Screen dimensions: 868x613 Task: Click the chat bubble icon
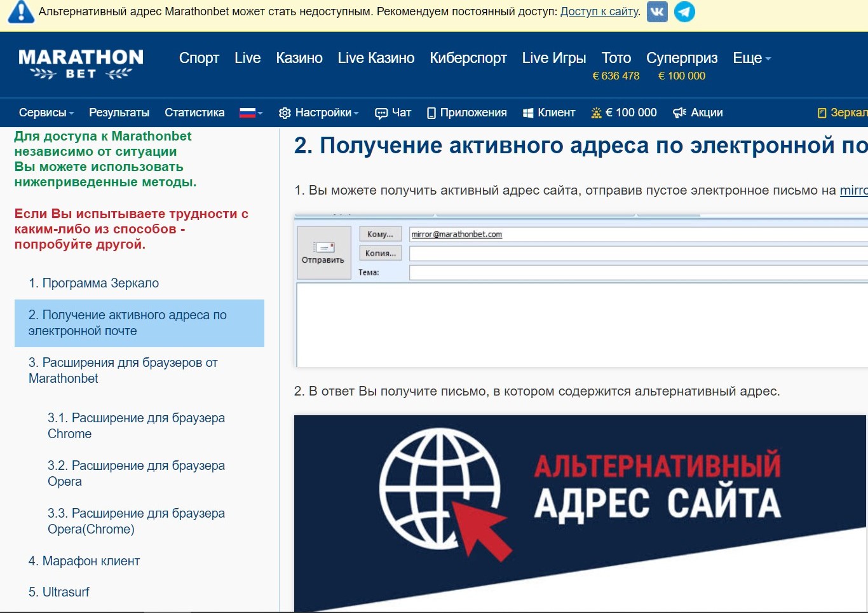pyautogui.click(x=381, y=113)
